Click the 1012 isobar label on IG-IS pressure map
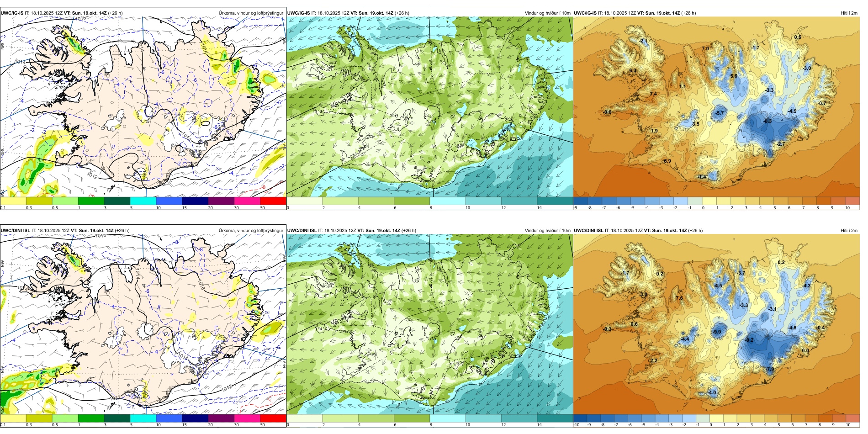Viewport: 868px width, 434px height. (92, 176)
